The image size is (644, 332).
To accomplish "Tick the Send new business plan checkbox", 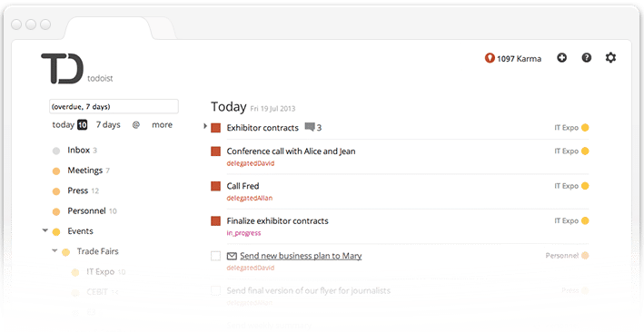I will [215, 256].
